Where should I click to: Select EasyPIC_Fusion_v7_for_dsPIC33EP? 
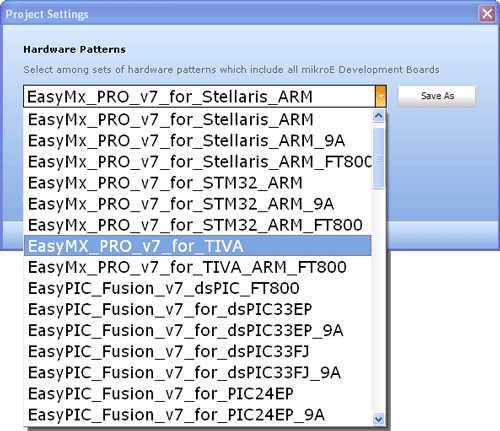point(198,309)
